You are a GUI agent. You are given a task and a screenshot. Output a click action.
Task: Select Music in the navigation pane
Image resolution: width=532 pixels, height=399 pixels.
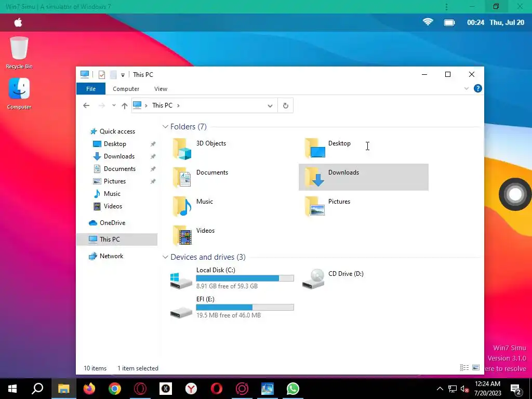coord(112,194)
